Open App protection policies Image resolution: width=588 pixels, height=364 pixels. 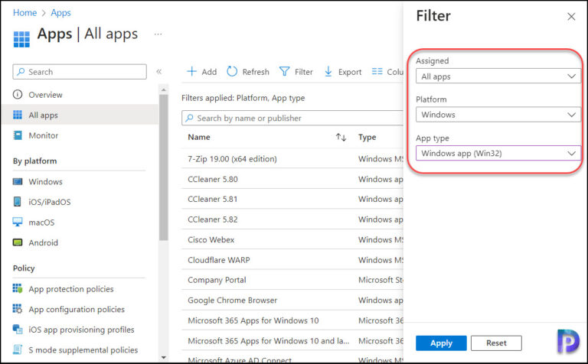(x=71, y=289)
